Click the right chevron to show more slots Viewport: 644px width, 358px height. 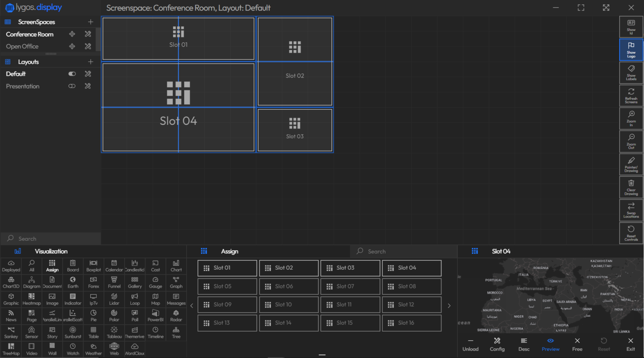[x=449, y=305]
